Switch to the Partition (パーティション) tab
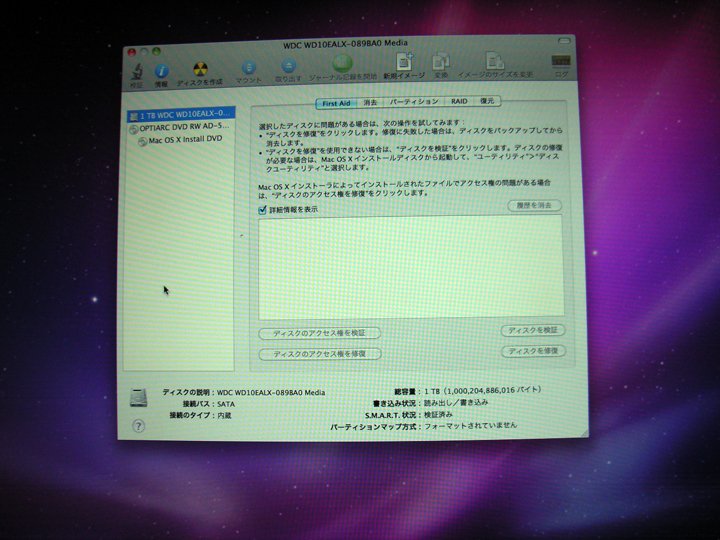 [x=414, y=101]
